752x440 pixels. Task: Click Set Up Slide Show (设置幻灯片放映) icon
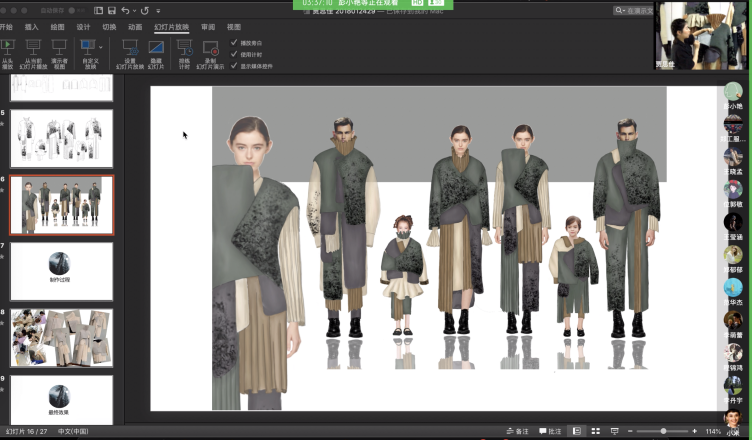(x=130, y=47)
